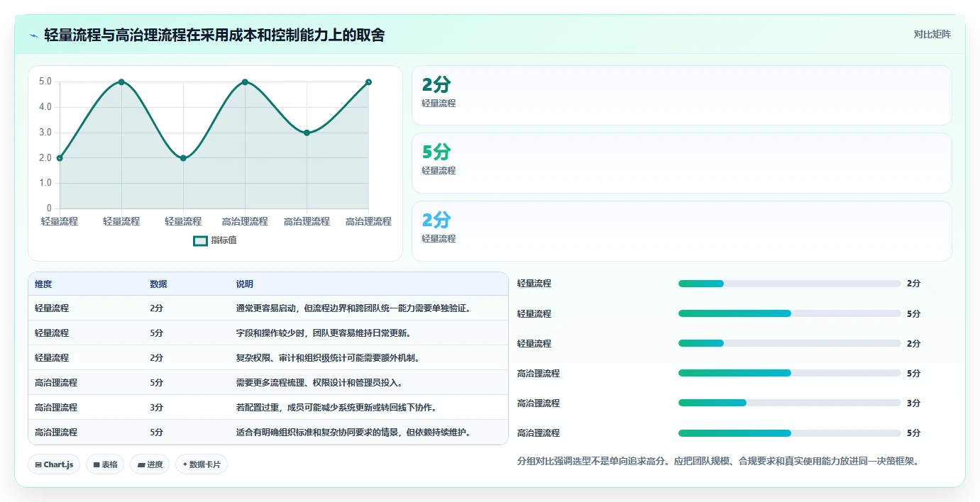This screenshot has height=502, width=980.
Task: Click the 0 y-axis label on the chart
Action: (x=49, y=208)
